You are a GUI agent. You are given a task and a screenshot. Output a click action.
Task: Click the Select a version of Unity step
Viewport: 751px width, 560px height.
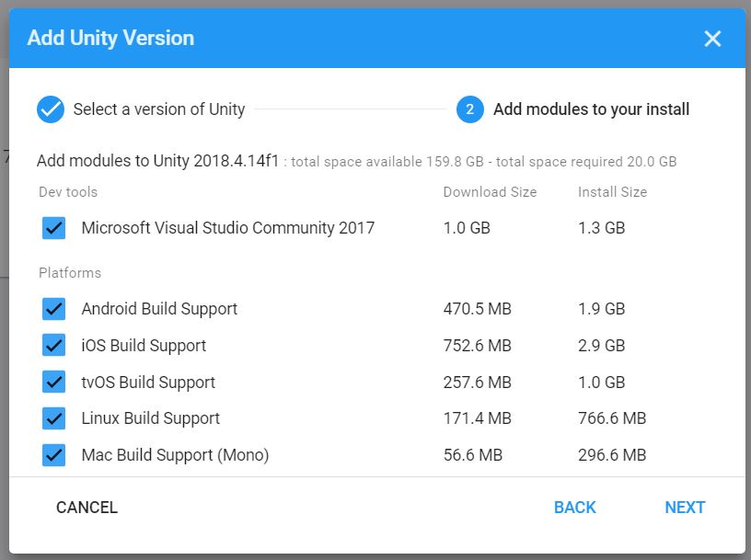pyautogui.click(x=159, y=109)
